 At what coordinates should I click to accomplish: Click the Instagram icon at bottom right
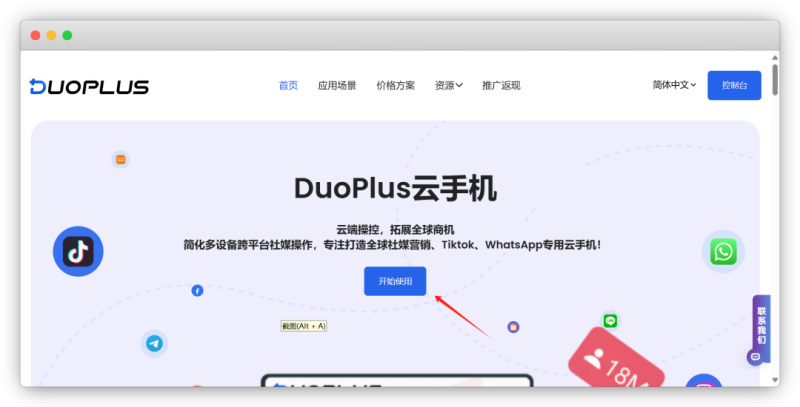coord(704,380)
